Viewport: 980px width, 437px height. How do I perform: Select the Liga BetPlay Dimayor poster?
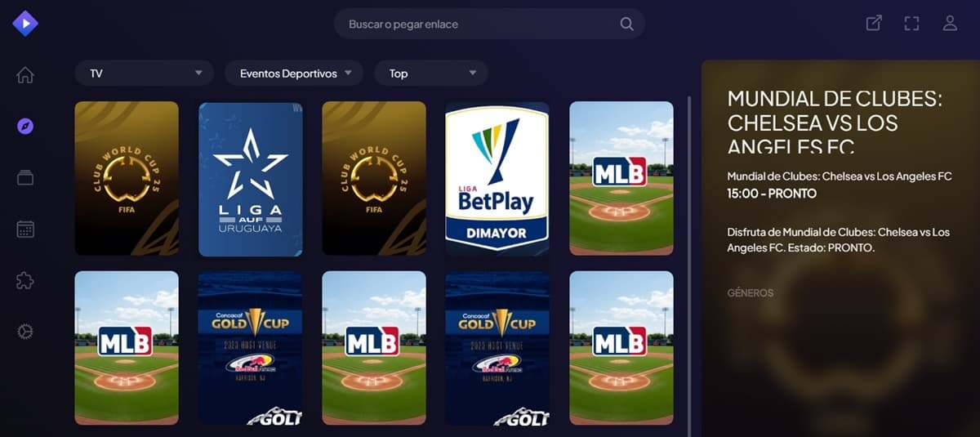pyautogui.click(x=497, y=179)
